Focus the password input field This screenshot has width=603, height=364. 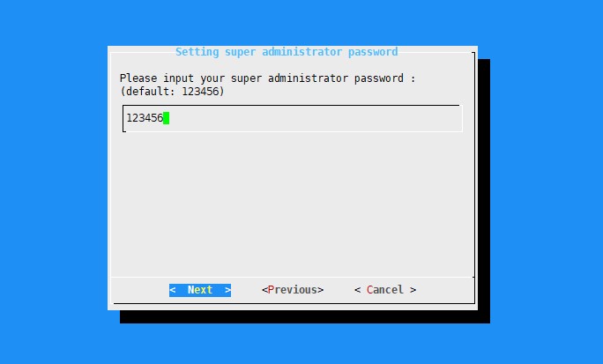tap(293, 118)
